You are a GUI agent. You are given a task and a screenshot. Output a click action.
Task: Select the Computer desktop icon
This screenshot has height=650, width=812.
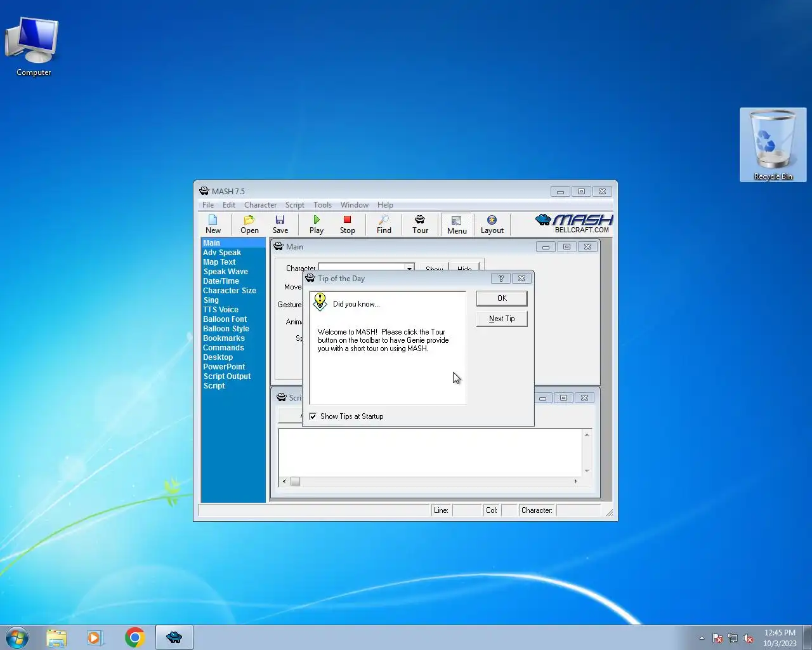[x=33, y=46]
